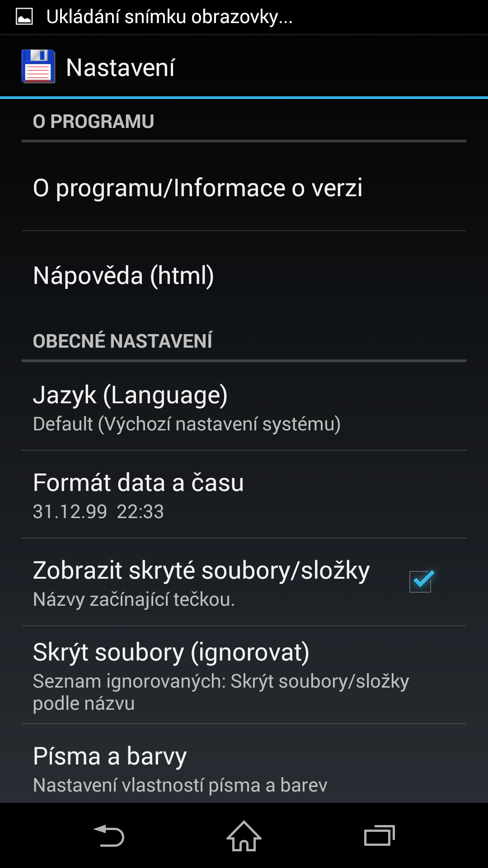Tap the OBECNÉ NASTAVENÍ section header
Viewport: 488px width, 868px height.
click(122, 340)
